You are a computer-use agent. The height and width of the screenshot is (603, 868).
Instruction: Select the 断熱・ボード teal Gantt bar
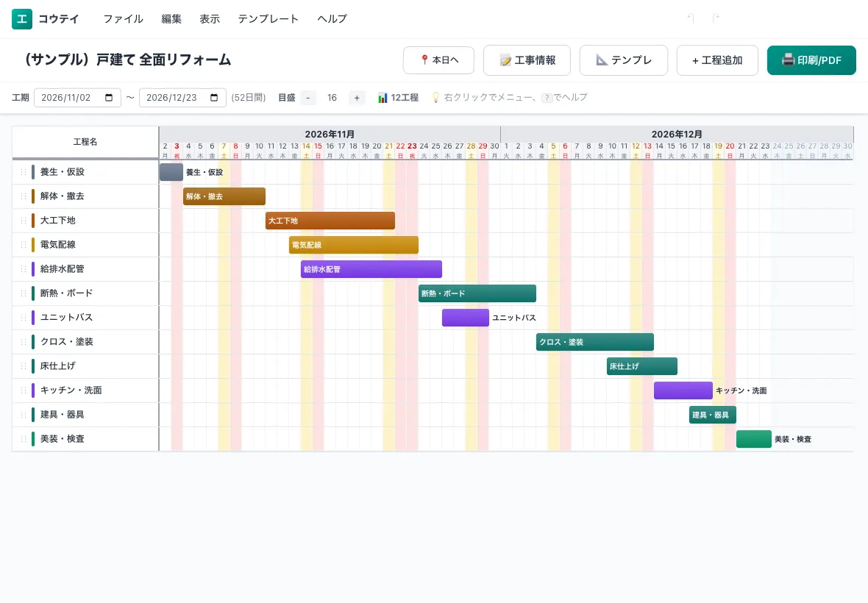(x=477, y=293)
